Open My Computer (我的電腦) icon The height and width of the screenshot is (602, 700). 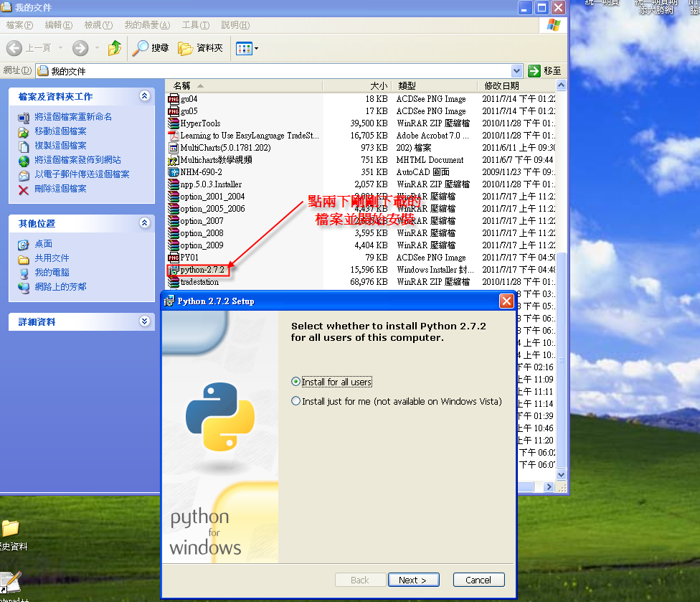click(23, 273)
